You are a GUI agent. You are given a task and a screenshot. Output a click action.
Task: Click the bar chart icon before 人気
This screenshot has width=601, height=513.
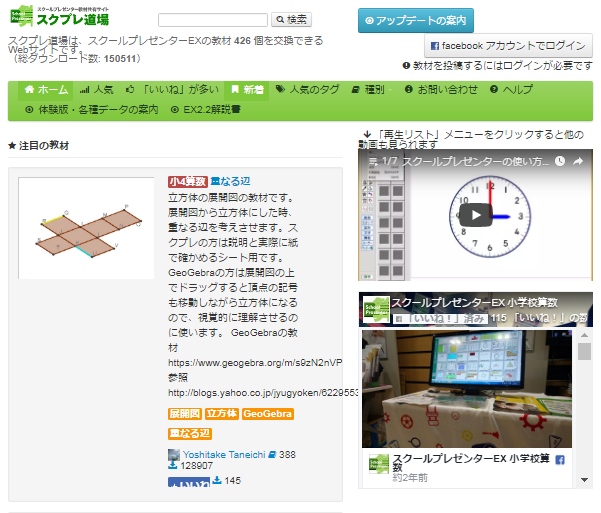84,90
